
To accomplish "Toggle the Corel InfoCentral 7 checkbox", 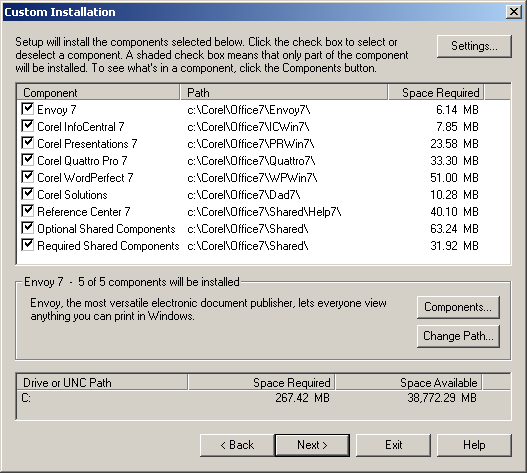I will click(x=27, y=126).
